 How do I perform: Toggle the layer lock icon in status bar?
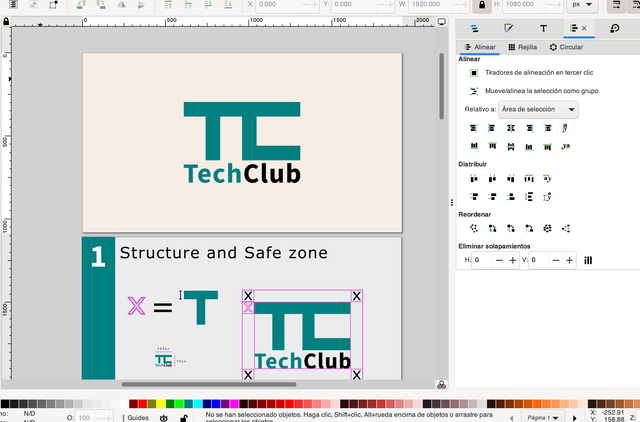[182, 417]
